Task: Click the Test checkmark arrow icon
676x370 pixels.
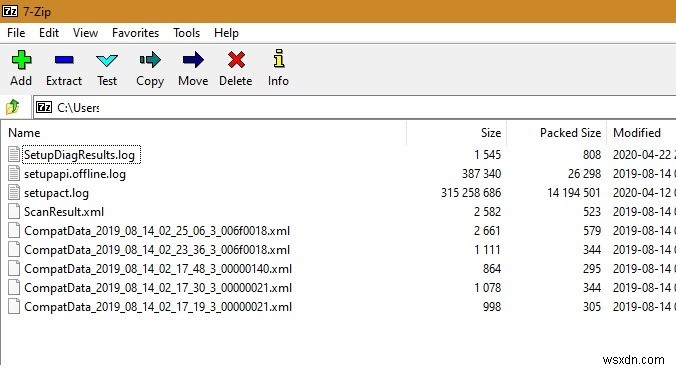Action: pyautogui.click(x=107, y=60)
